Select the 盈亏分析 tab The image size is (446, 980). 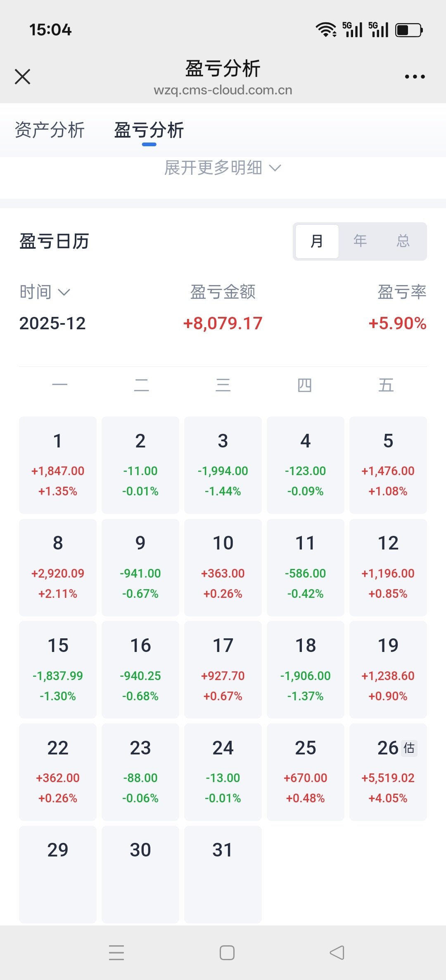click(x=149, y=130)
